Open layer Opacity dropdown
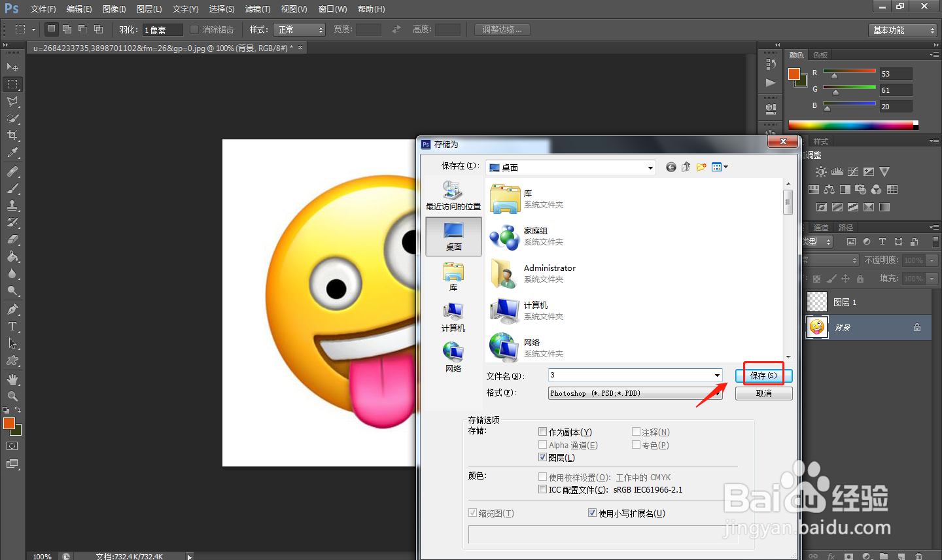The height and width of the screenshot is (560, 942). pos(932,260)
